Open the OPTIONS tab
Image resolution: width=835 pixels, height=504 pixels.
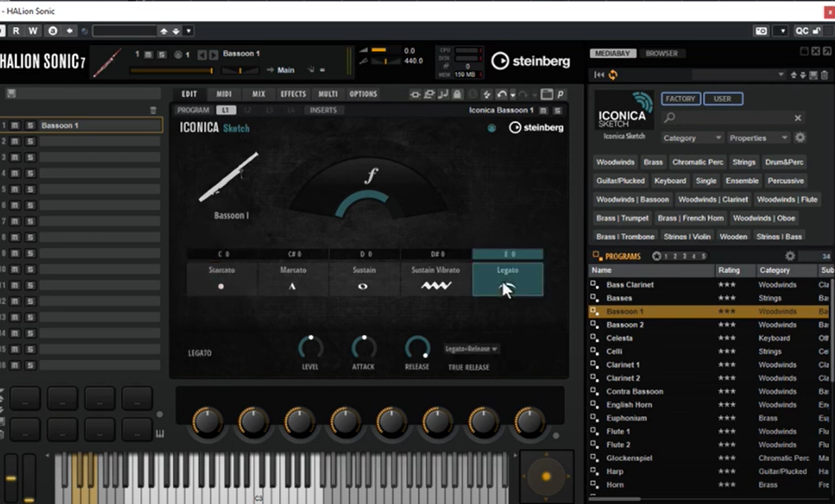[x=363, y=94]
